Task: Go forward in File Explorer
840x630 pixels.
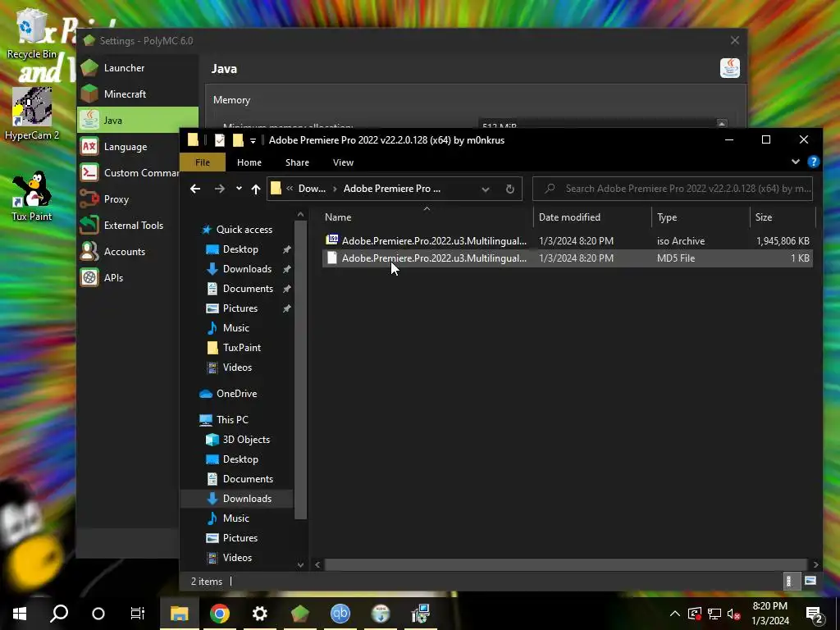Action: click(220, 189)
